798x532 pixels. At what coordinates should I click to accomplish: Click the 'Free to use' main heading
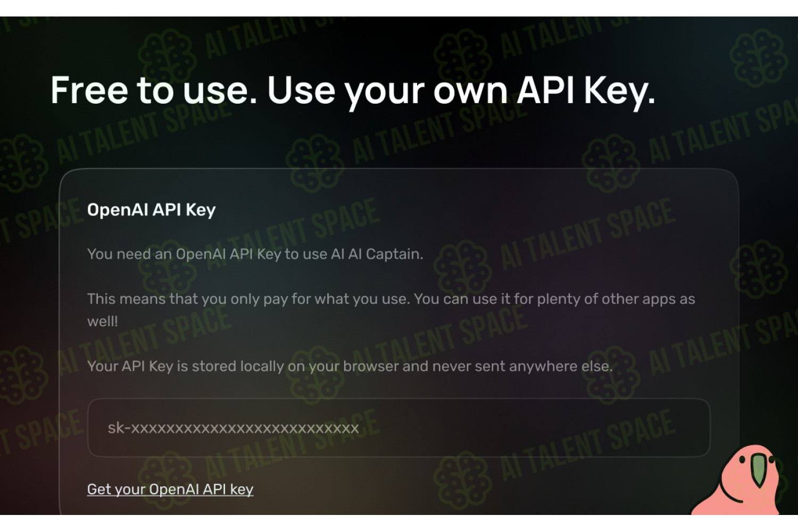click(x=154, y=90)
